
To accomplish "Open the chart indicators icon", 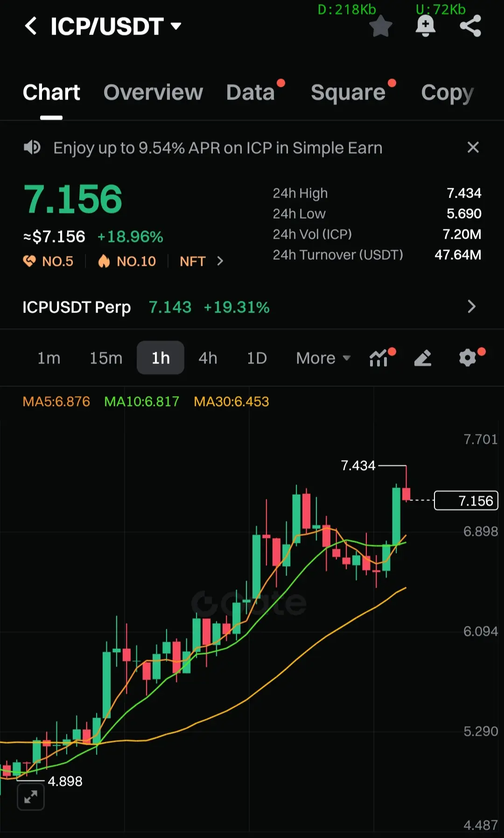I will pyautogui.click(x=379, y=358).
